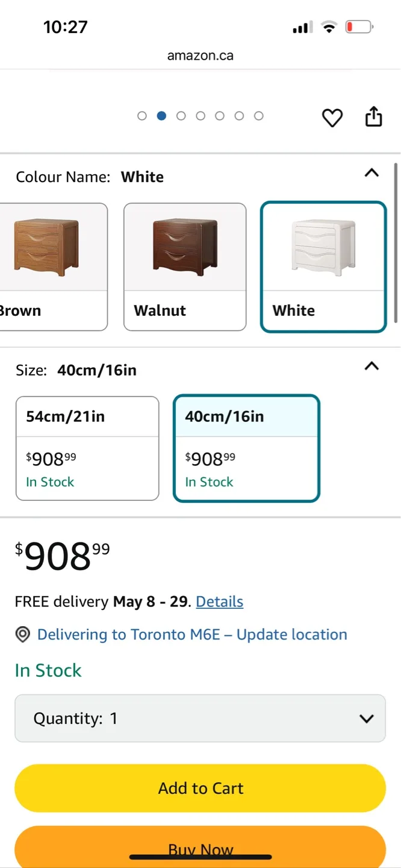Screen dimensions: 401x868
Task: Tap the Wi-Fi icon in the status bar
Action: point(329,27)
